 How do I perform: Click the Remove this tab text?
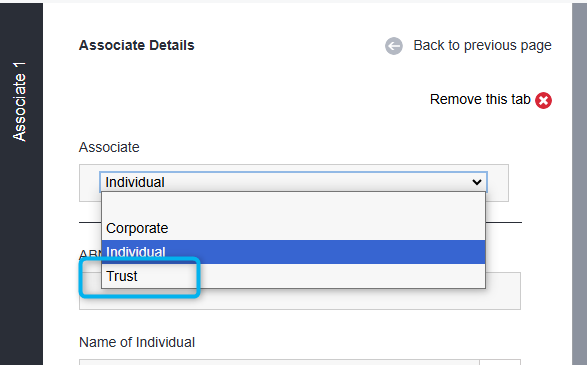[x=480, y=100]
